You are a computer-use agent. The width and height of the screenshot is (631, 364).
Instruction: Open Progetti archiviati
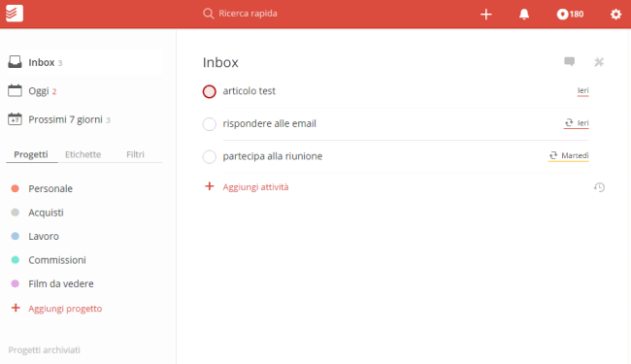coord(45,349)
